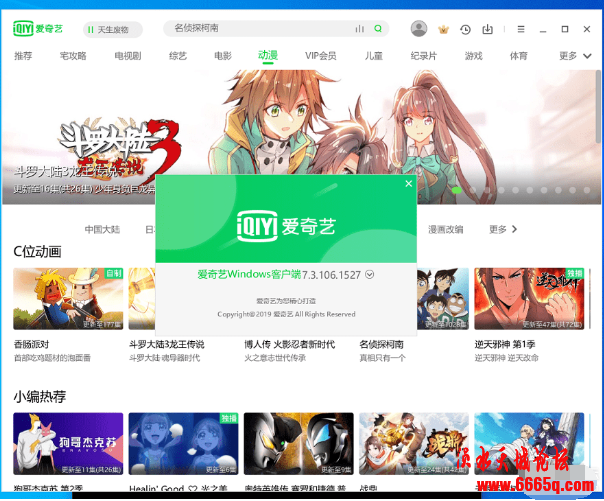Open the Healin' Good thumbnail with 独播 badge
This screenshot has width=604, height=501.
click(x=183, y=444)
